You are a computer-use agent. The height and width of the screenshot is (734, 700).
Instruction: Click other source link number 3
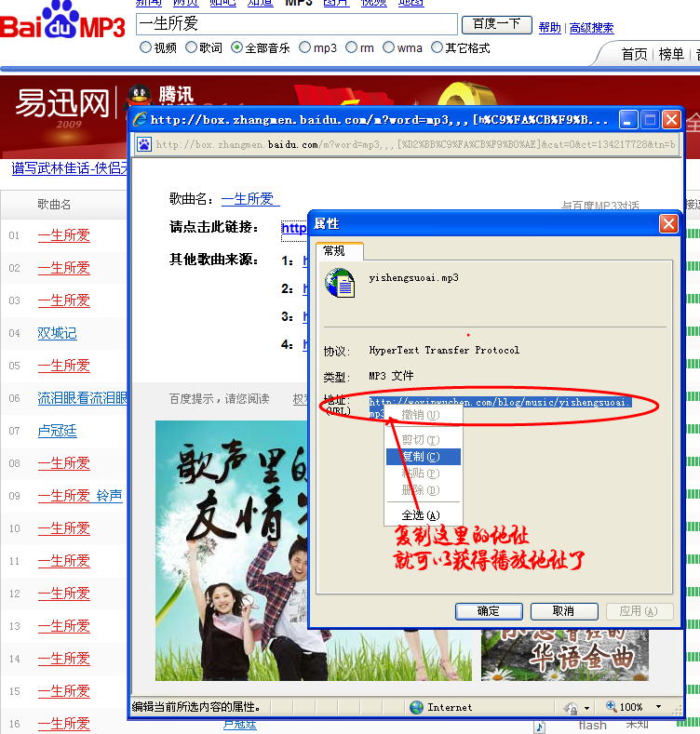coord(305,317)
